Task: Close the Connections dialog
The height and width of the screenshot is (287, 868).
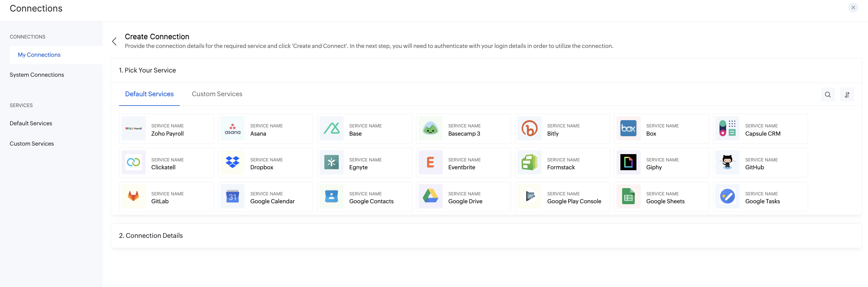Action: tap(853, 7)
